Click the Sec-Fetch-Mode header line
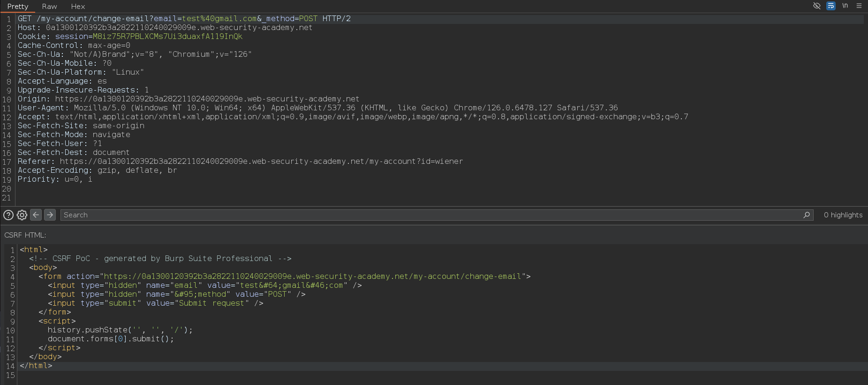868x385 pixels. pyautogui.click(x=74, y=135)
